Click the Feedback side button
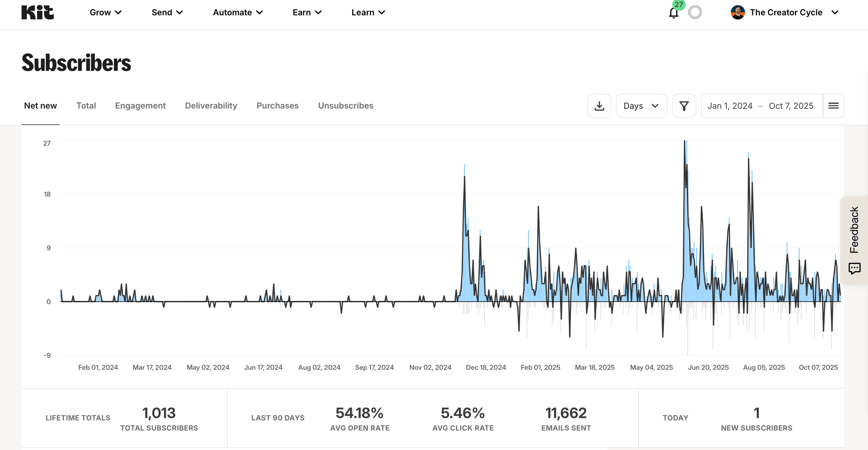Image resolution: width=868 pixels, height=450 pixels. point(854,230)
